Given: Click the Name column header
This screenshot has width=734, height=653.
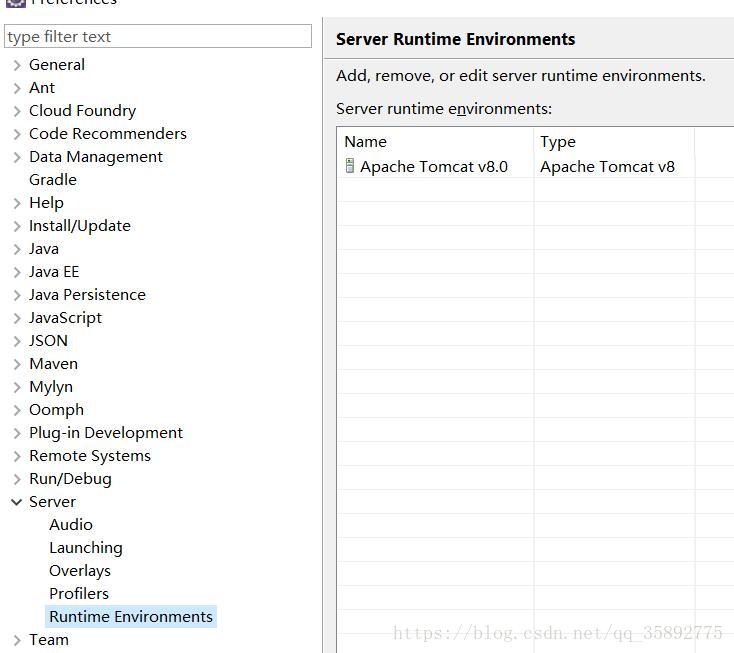Looking at the screenshot, I should [x=435, y=141].
